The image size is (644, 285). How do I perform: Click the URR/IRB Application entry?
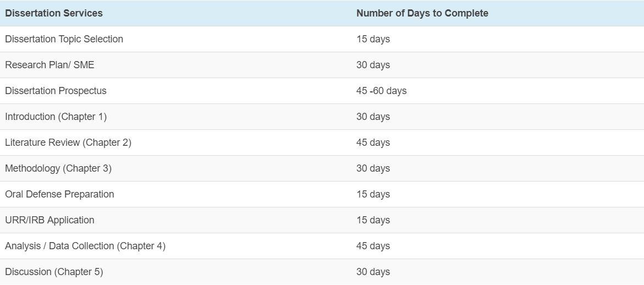click(49, 220)
